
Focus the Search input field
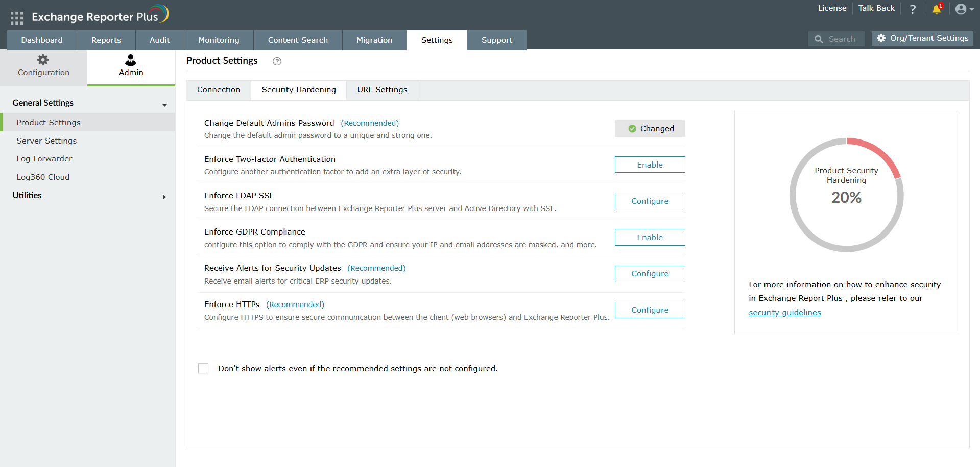(x=836, y=39)
